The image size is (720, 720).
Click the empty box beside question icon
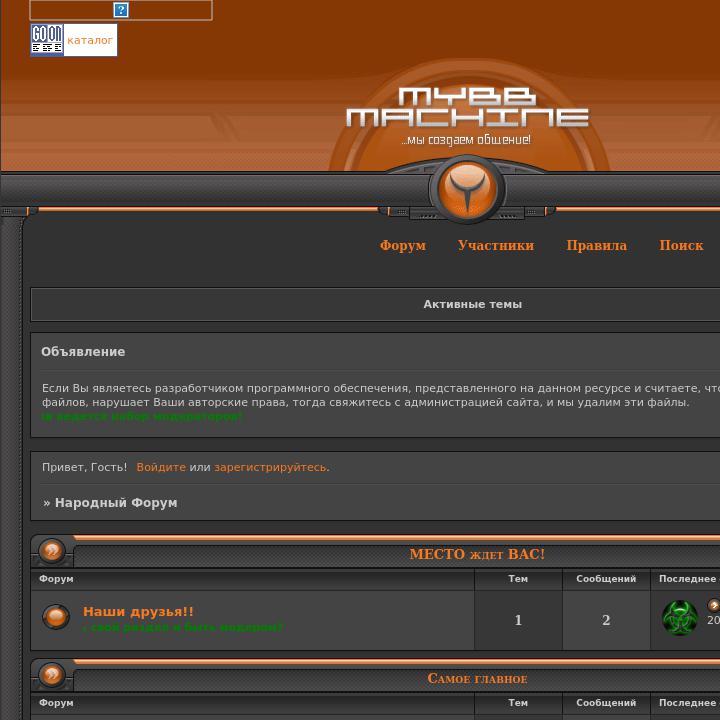(121, 10)
